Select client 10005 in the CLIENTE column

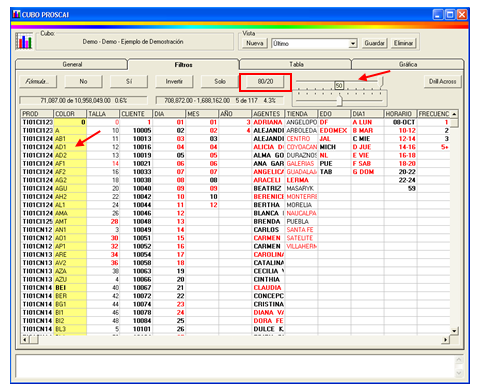point(136,130)
